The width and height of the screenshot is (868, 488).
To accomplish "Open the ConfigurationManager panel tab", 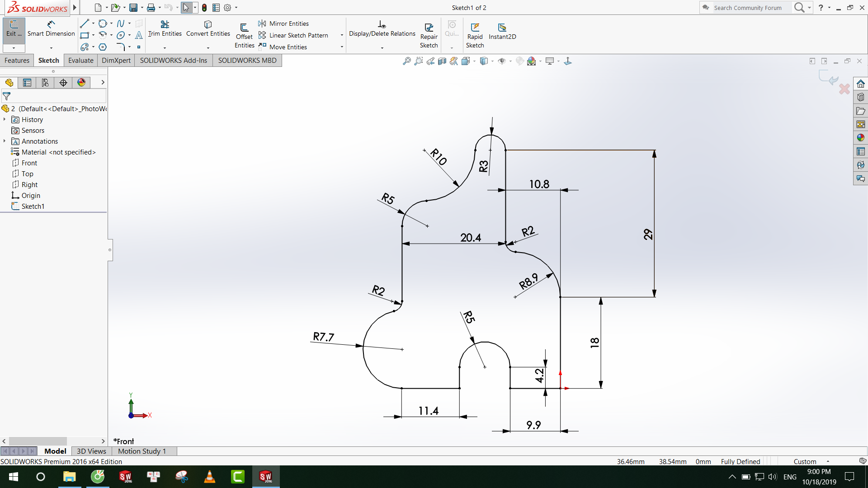I will [45, 83].
